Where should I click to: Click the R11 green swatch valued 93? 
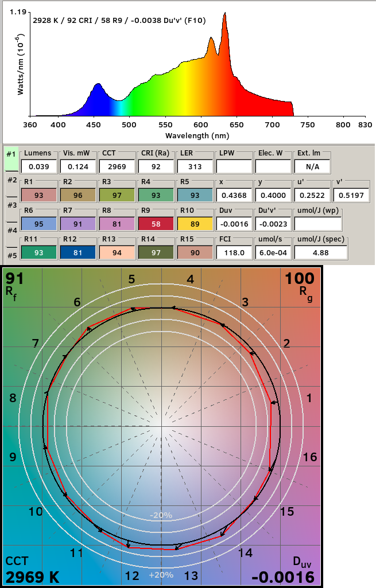pyautogui.click(x=39, y=253)
